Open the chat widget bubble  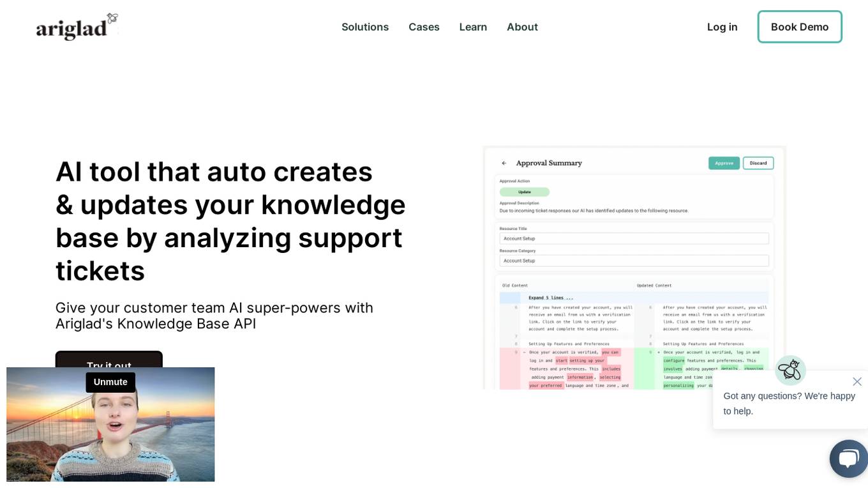tap(849, 459)
